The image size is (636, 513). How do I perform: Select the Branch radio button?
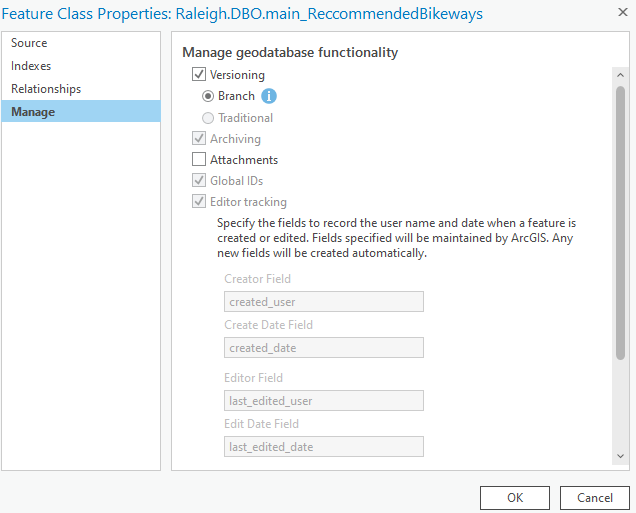[208, 97]
